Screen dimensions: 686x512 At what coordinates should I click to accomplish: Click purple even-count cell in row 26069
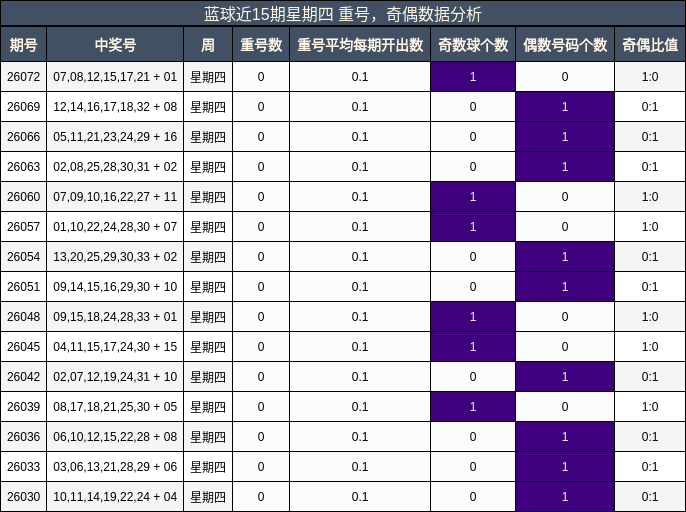[565, 107]
